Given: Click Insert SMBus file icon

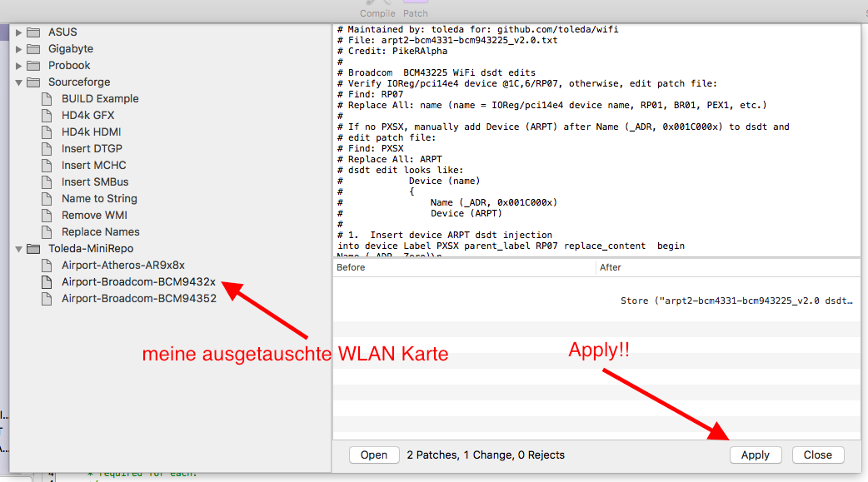Looking at the screenshot, I should pyautogui.click(x=47, y=181).
